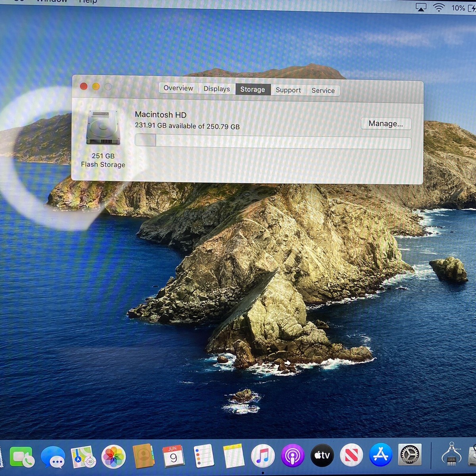The image size is (476, 476).
Task: Click the System Information chip icon in the Dock
Action: click(451, 454)
